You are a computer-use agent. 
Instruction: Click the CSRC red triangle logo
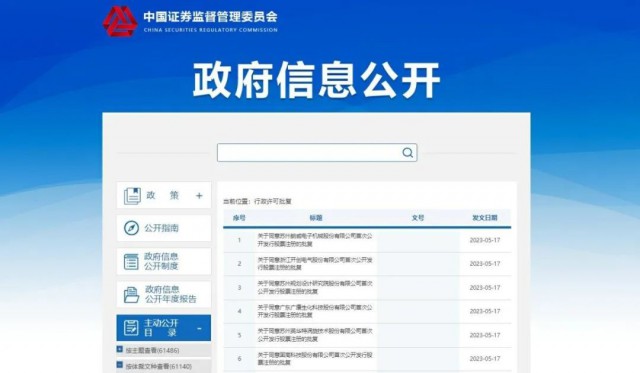coord(120,21)
